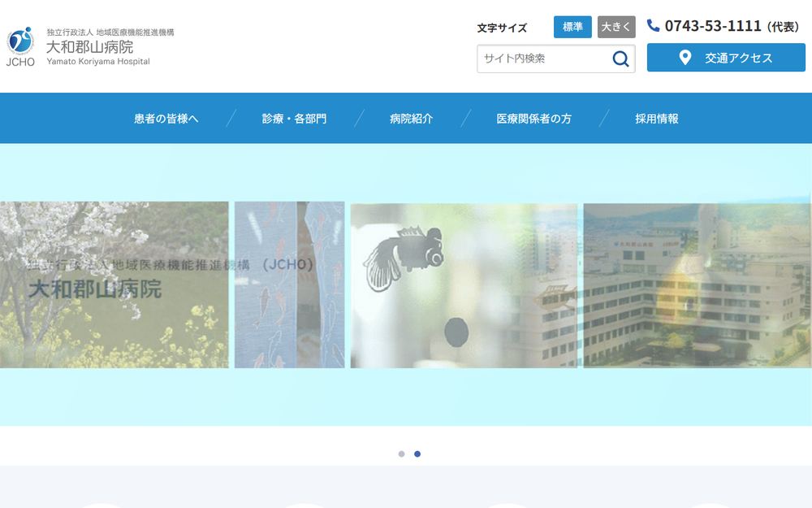Click the map pin icon in 交通アクセス

[x=685, y=58]
